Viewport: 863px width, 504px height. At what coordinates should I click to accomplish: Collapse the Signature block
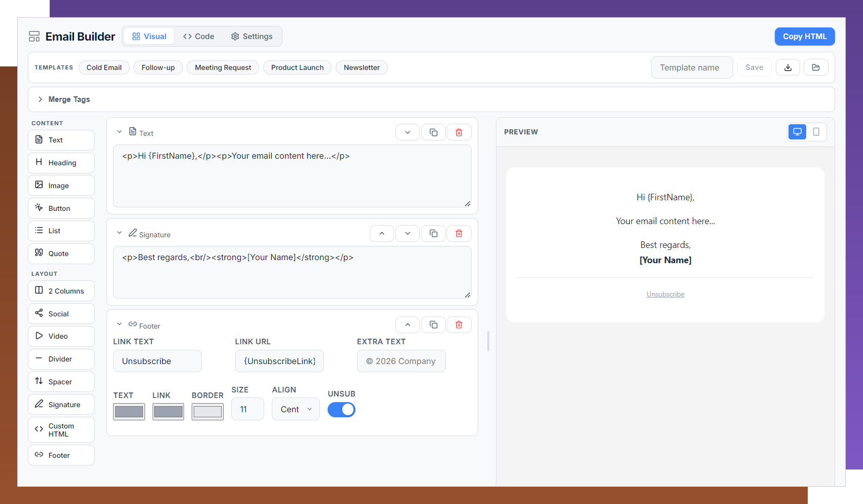120,232
